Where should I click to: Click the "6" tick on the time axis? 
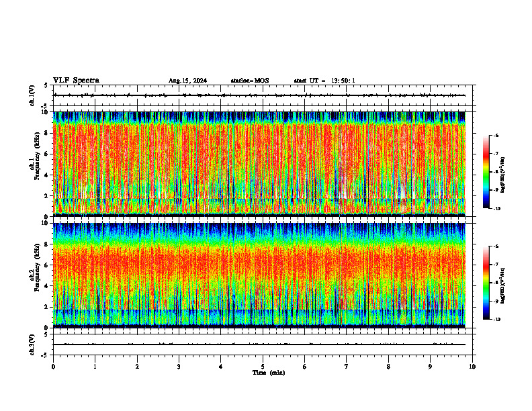click(305, 367)
